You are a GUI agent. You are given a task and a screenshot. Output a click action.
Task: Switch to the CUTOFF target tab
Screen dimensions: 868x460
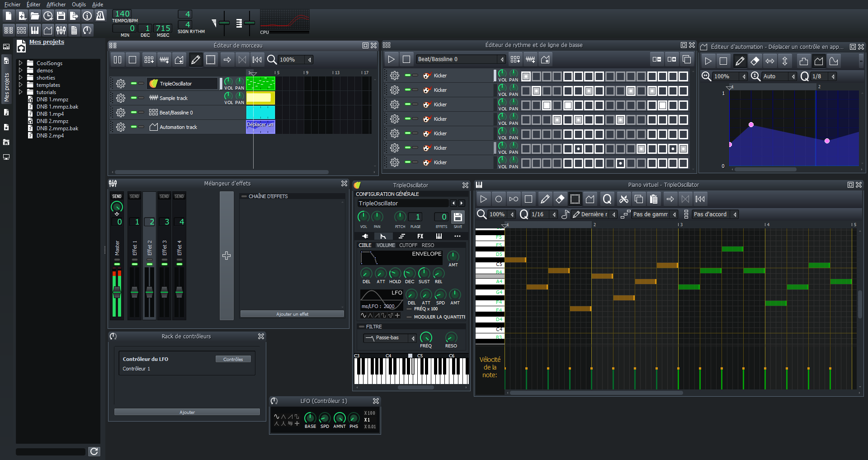pos(408,245)
